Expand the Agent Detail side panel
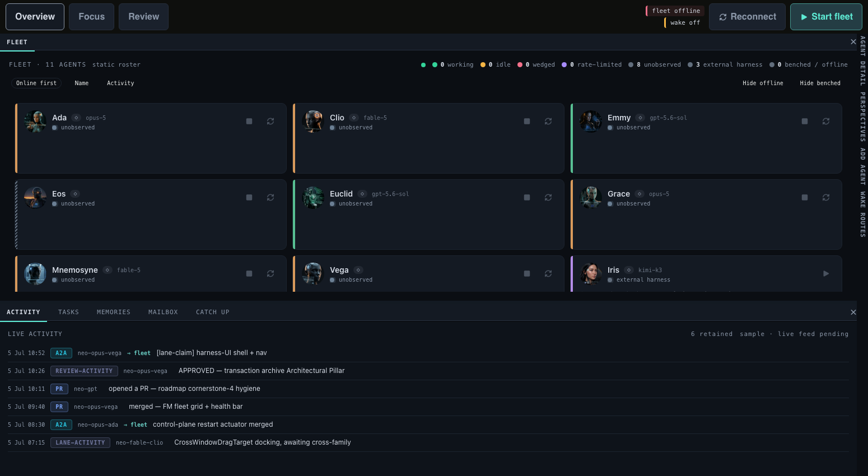 [863, 60]
